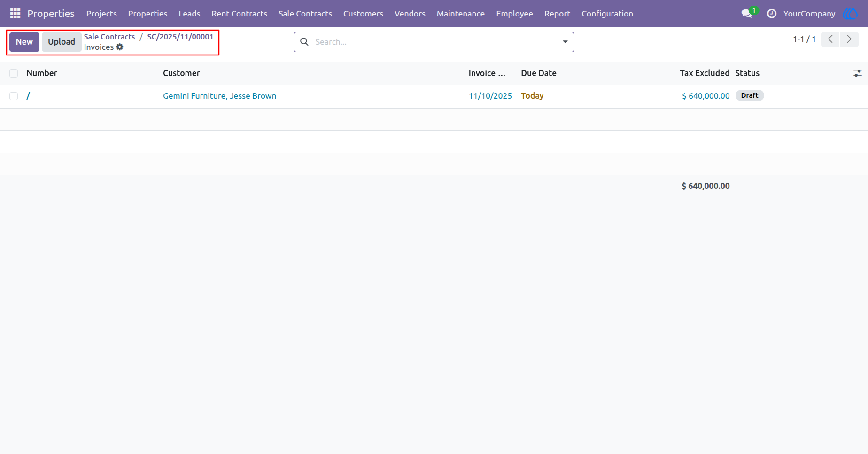The width and height of the screenshot is (868, 454).
Task: Go back to Sale Contracts breadcrumb
Action: click(x=109, y=37)
